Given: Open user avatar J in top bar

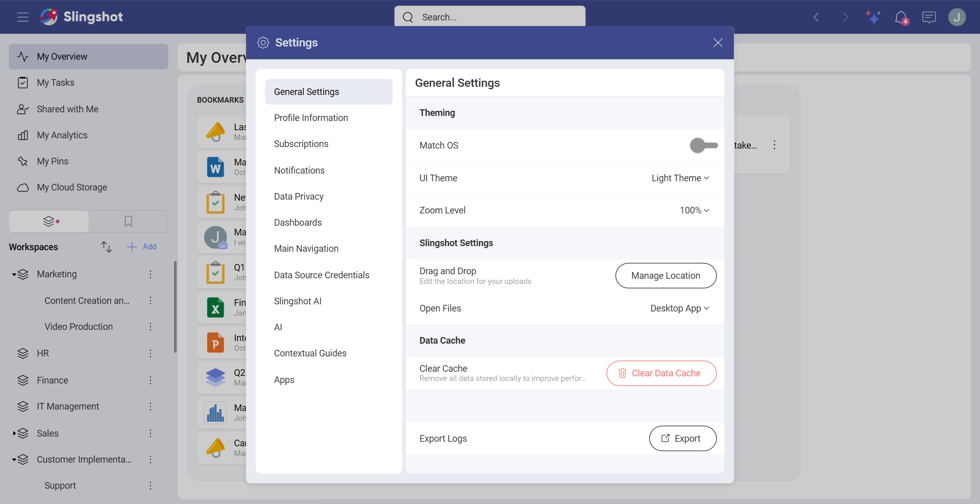Looking at the screenshot, I should click(x=957, y=17).
